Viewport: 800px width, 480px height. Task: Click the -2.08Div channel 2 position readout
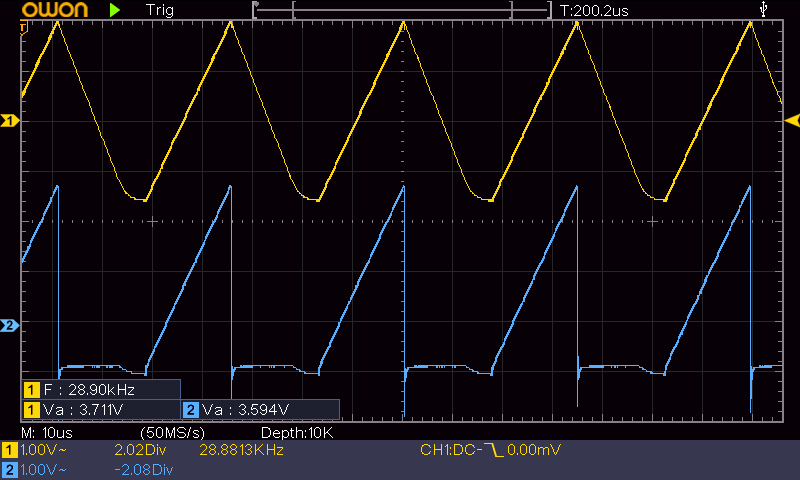(x=144, y=470)
